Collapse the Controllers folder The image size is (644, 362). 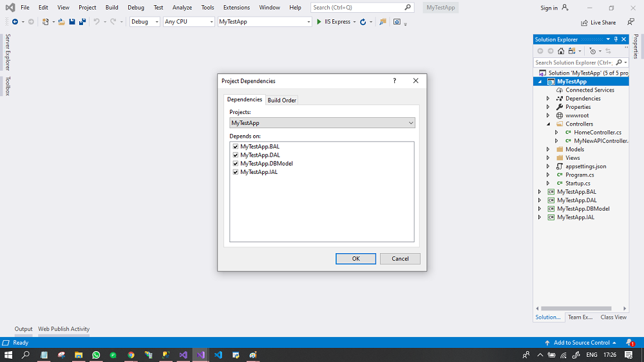coord(548,124)
